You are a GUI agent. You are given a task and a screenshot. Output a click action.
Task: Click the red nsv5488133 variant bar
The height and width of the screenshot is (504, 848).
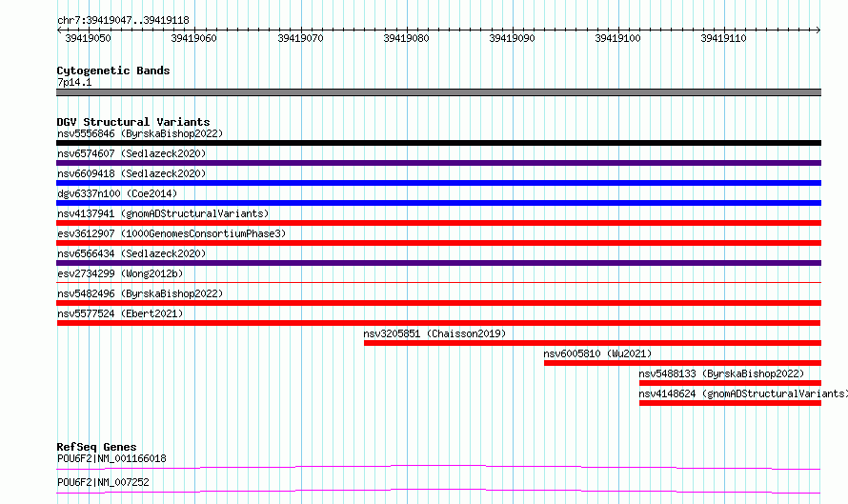click(730, 383)
